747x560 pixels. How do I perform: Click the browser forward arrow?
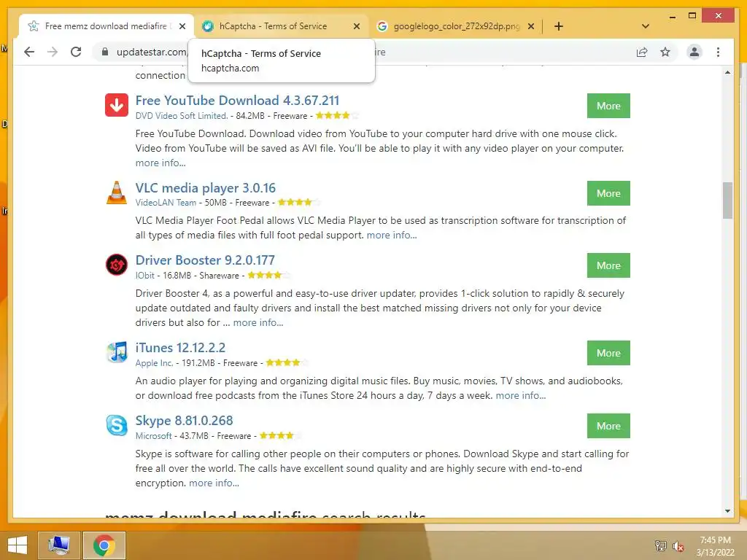point(53,52)
